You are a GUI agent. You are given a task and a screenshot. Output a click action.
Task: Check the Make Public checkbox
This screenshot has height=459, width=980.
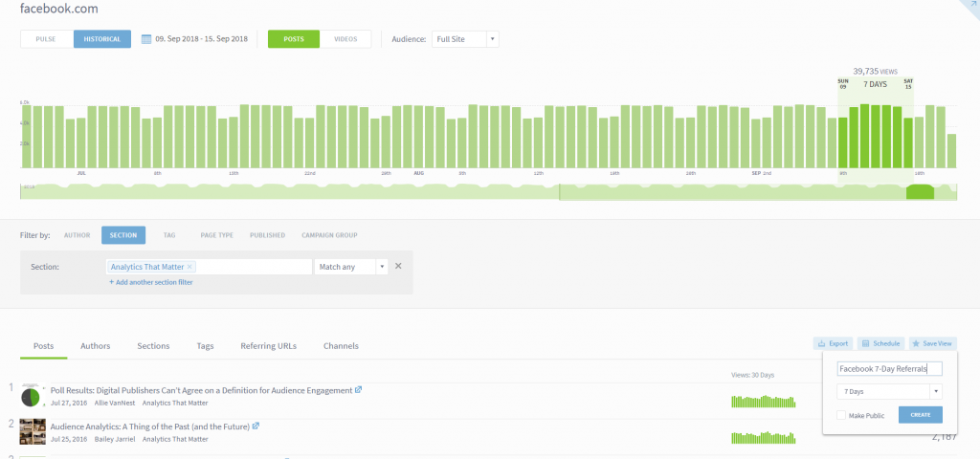(841, 415)
